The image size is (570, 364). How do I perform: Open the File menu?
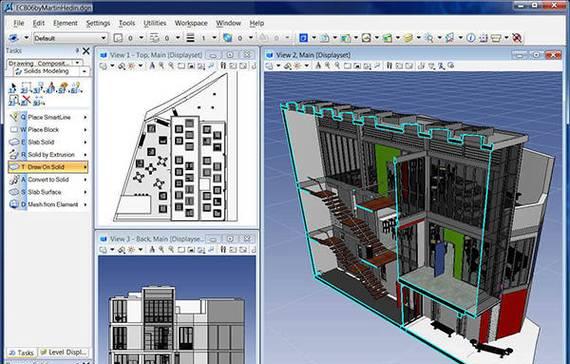[x=19, y=23]
